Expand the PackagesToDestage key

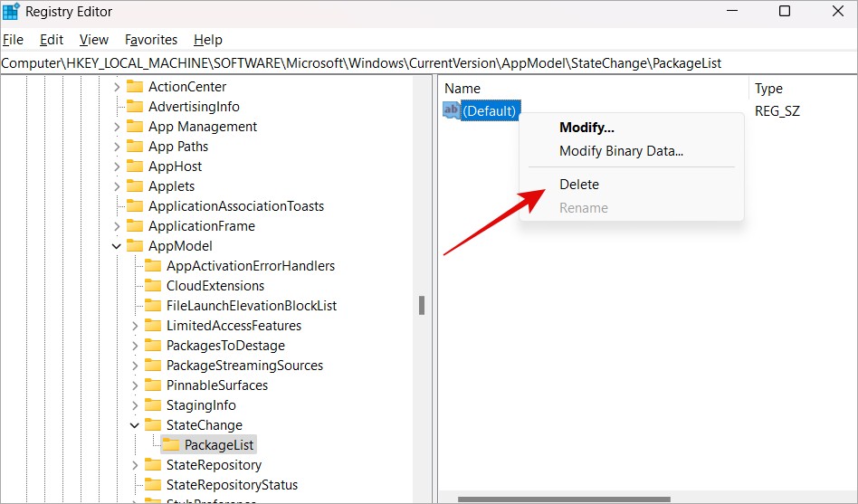tap(135, 346)
